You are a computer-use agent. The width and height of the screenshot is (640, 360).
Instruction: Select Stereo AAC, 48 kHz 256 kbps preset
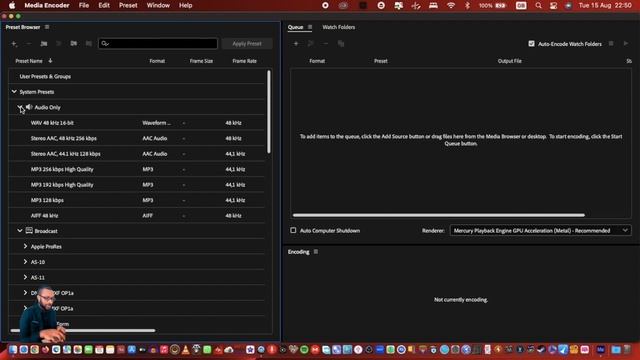tap(137, 138)
